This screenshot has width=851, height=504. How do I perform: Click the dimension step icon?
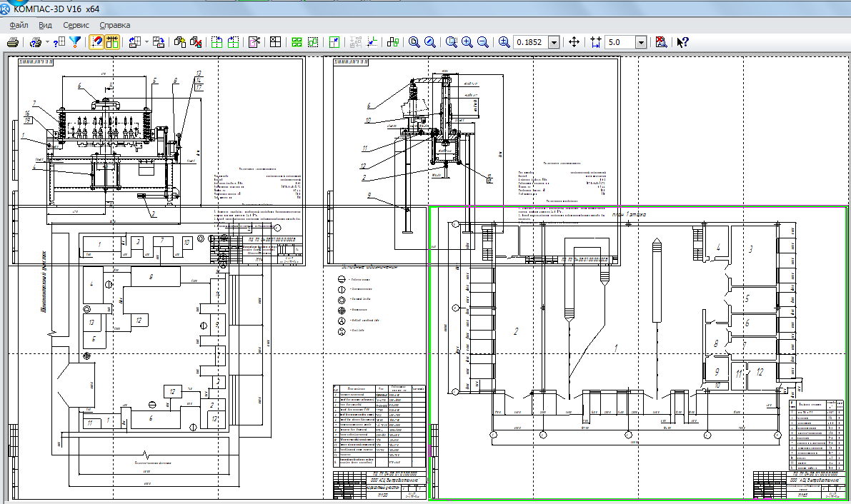click(x=596, y=42)
